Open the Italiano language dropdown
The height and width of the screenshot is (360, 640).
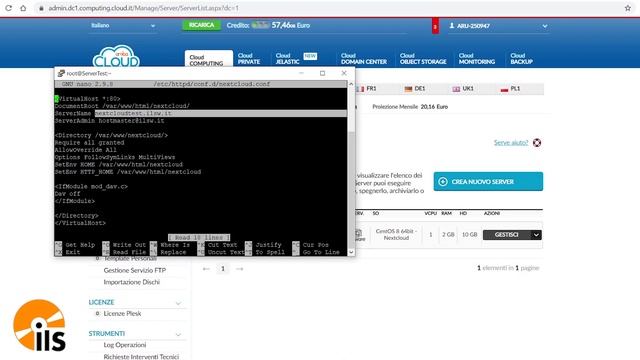click(x=123, y=26)
